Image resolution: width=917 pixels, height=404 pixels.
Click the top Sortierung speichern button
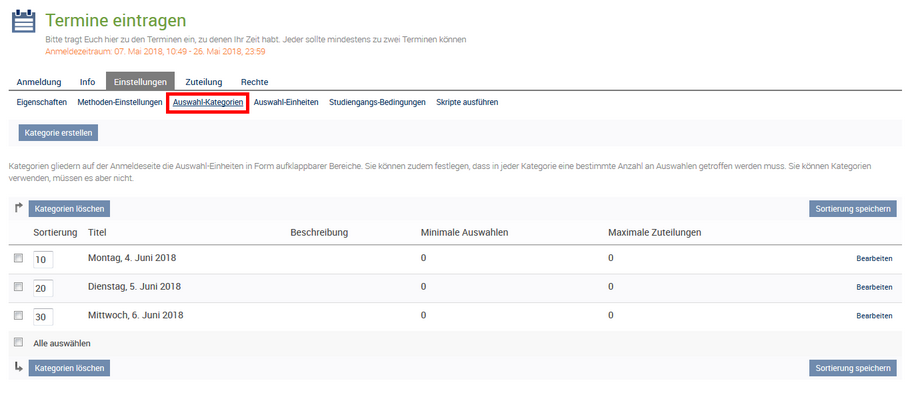click(x=853, y=209)
